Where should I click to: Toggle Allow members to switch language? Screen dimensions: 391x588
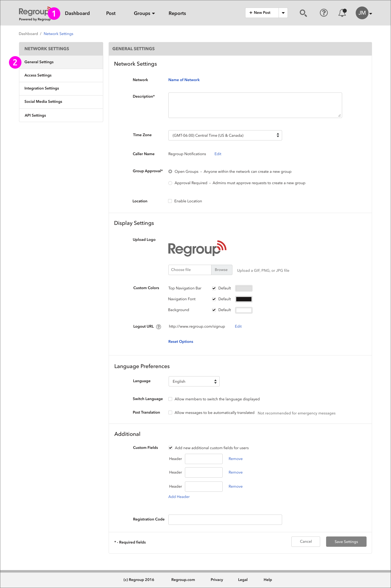170,399
